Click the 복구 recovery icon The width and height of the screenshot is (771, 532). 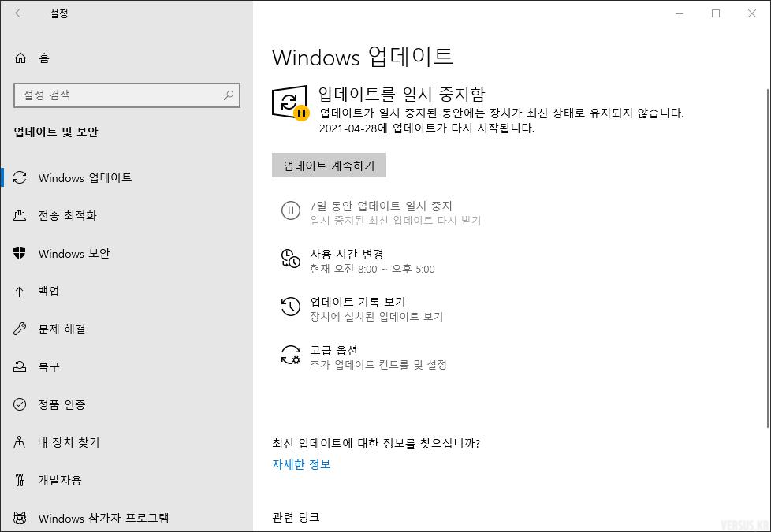(x=20, y=366)
